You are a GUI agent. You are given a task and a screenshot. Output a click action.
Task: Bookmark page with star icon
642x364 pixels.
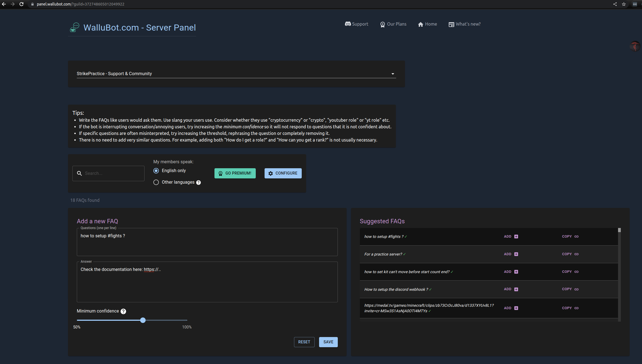click(x=624, y=4)
